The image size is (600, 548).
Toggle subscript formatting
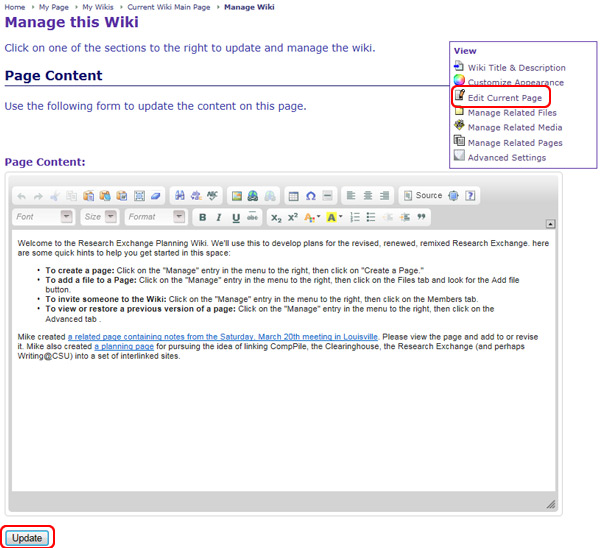point(276,217)
